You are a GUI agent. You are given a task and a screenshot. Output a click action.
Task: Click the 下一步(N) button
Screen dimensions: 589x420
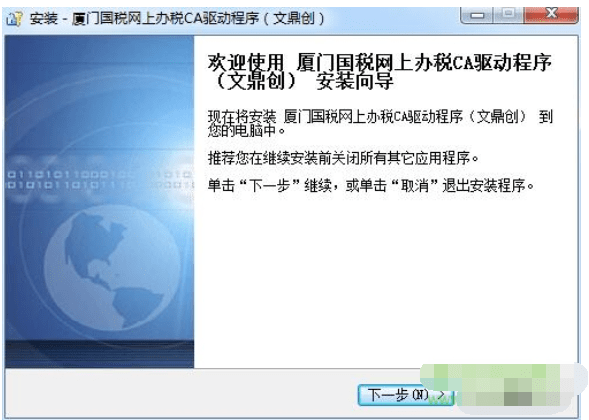406,395
